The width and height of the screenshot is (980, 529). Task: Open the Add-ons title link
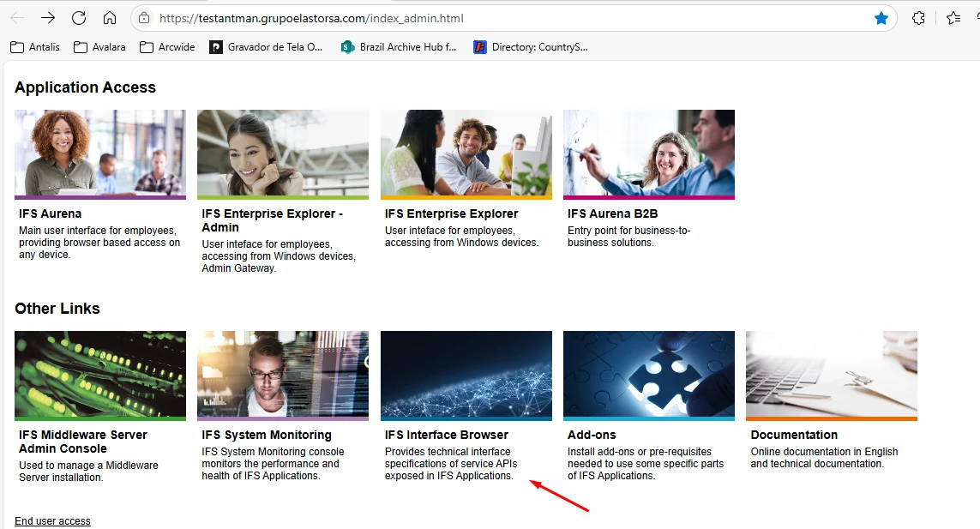[592, 435]
